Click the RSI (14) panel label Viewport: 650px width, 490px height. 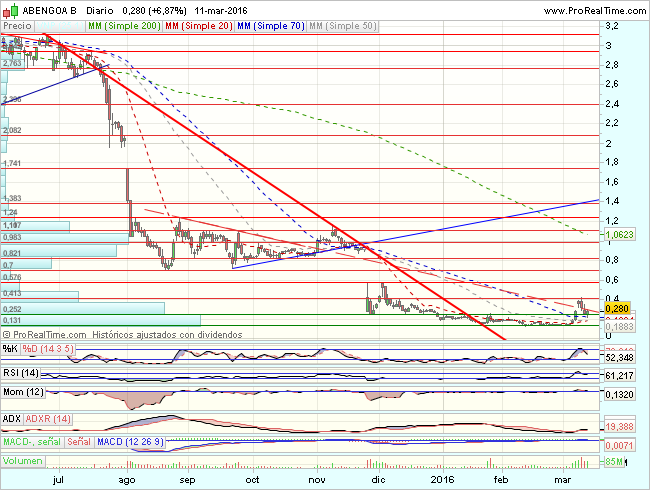[21, 373]
